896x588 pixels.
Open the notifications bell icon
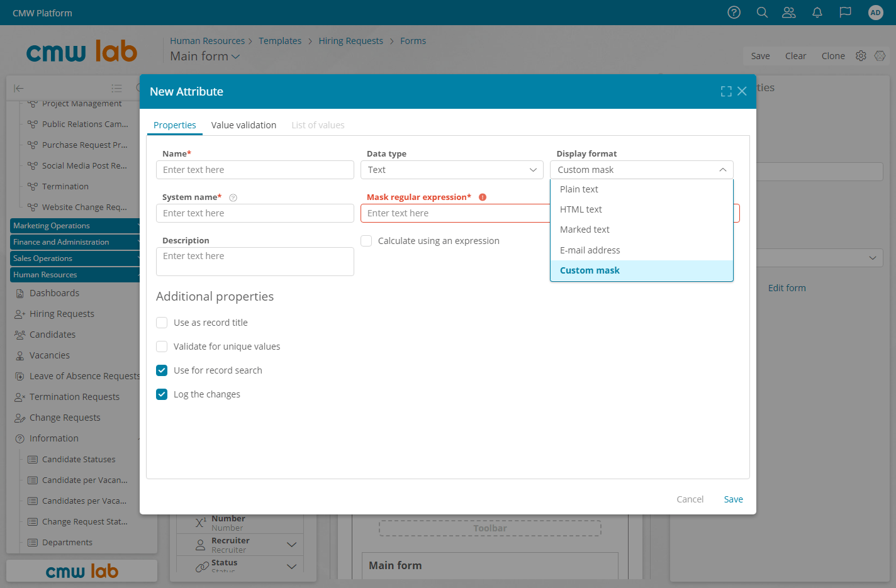(817, 13)
